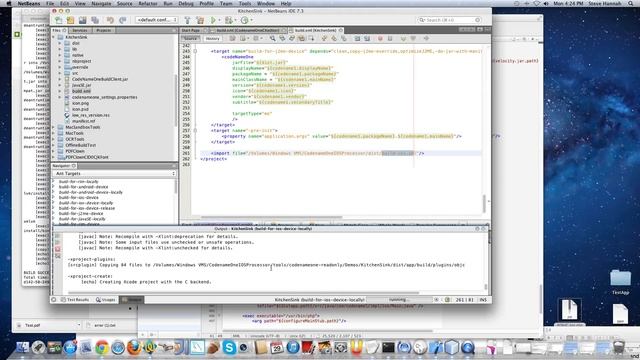The height and width of the screenshot is (360, 640).
Task: Select build-for-ios-device-release Ant target
Action: [x=87, y=208]
